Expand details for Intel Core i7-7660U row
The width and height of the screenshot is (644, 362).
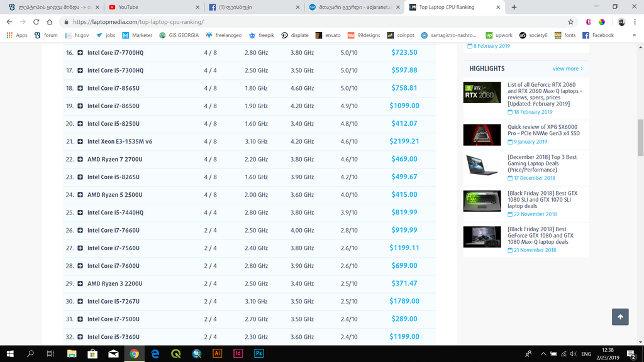coord(80,230)
